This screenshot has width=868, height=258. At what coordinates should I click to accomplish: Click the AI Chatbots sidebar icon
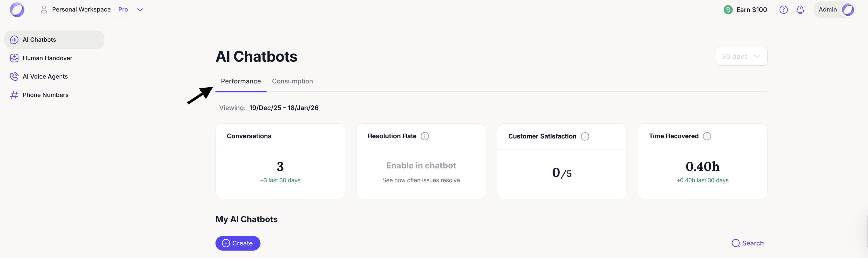tap(14, 40)
